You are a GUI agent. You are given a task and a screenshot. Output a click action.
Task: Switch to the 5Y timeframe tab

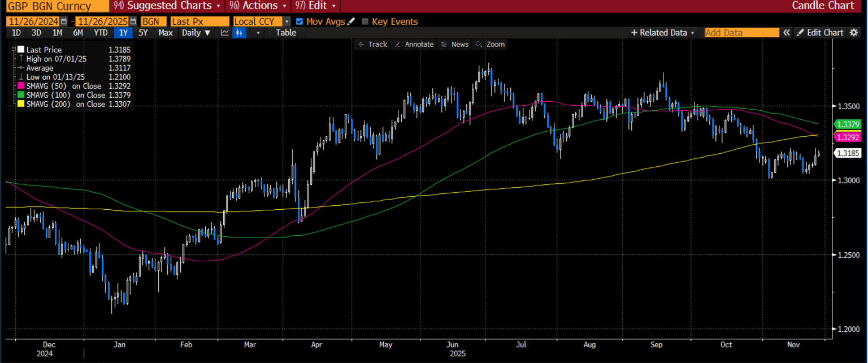(143, 33)
